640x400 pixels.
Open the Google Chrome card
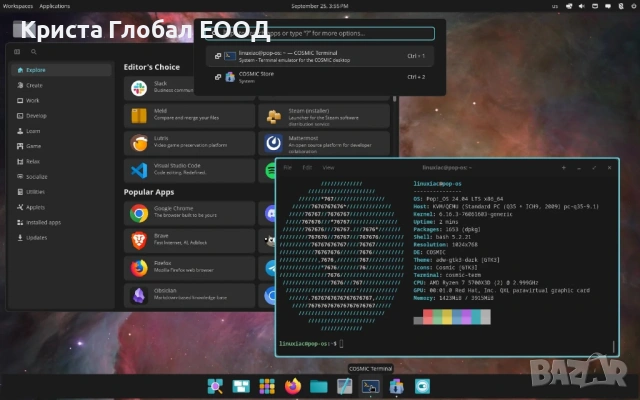coord(189,213)
